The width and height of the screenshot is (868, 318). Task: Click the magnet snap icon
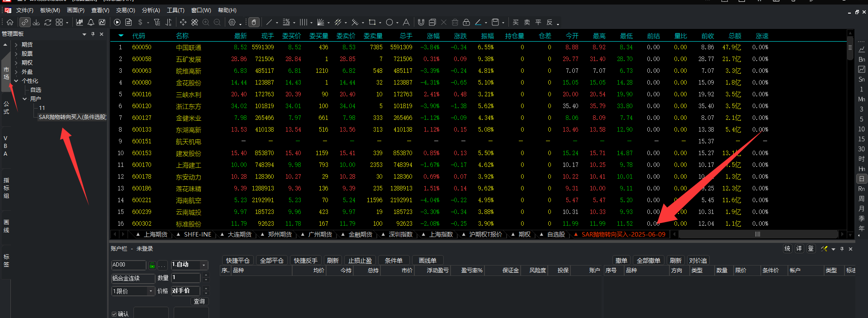pyautogui.click(x=421, y=22)
